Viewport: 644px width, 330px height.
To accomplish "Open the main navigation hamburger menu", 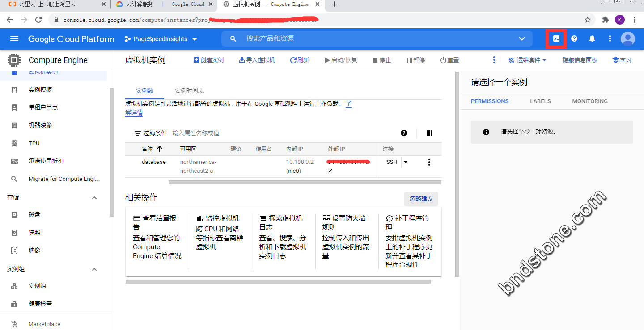I will [x=14, y=39].
